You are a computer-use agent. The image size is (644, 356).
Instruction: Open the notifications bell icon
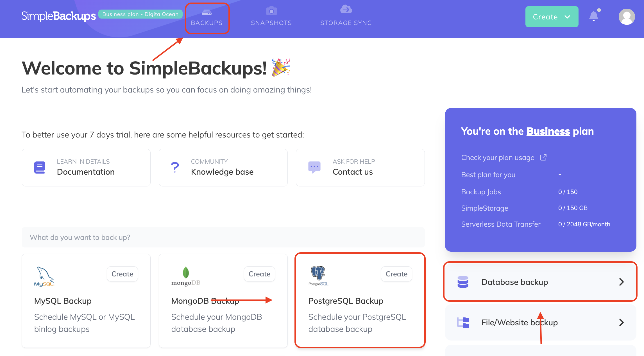(593, 16)
